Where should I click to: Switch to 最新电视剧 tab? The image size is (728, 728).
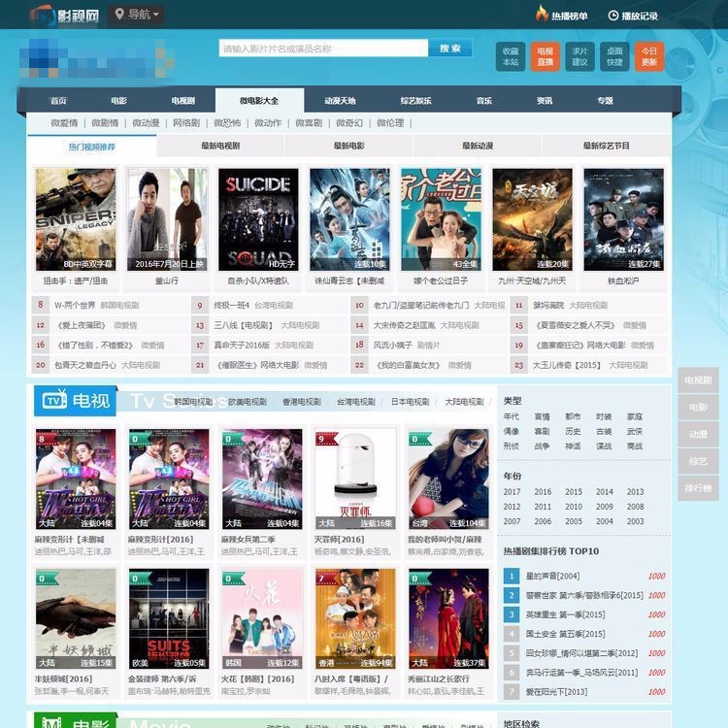click(x=220, y=146)
